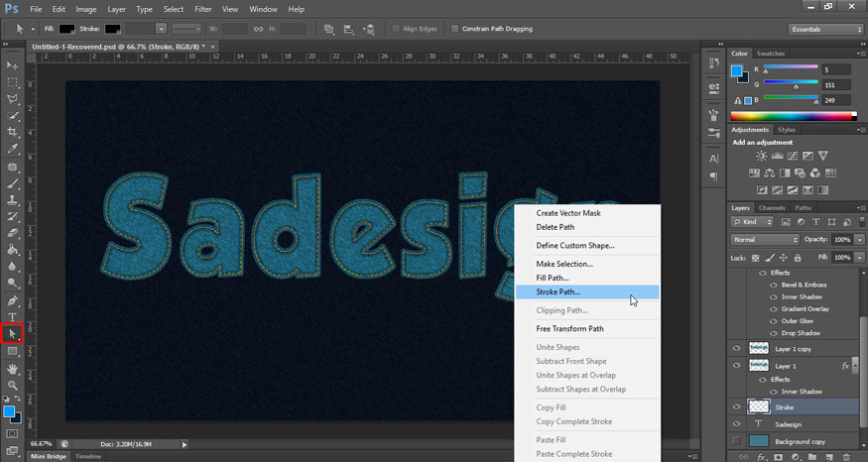
Task: Toggle Drop Shadow effect visibility
Action: pos(774,333)
